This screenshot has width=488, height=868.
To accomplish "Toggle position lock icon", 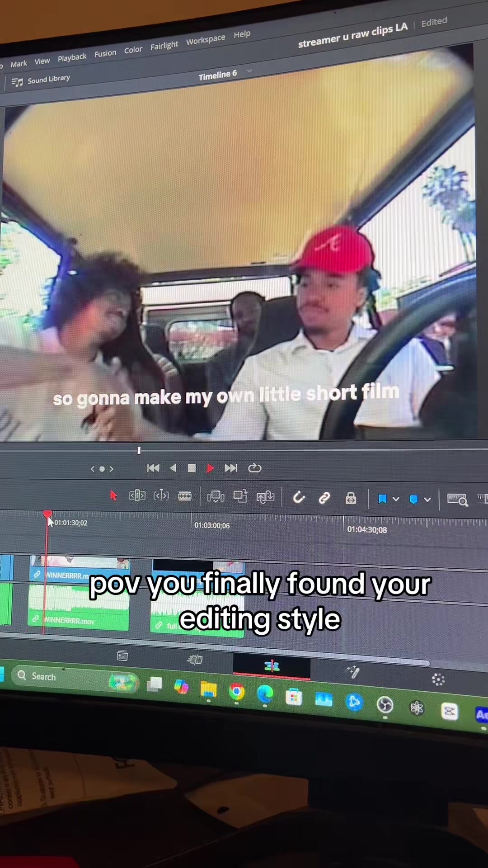I will [x=351, y=498].
